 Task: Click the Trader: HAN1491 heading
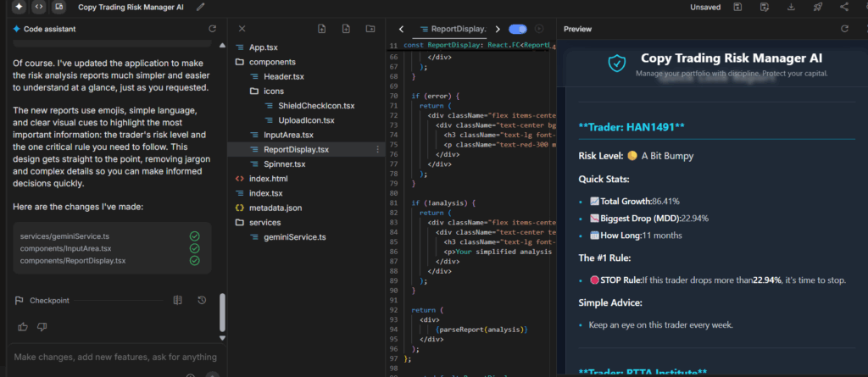coord(632,127)
